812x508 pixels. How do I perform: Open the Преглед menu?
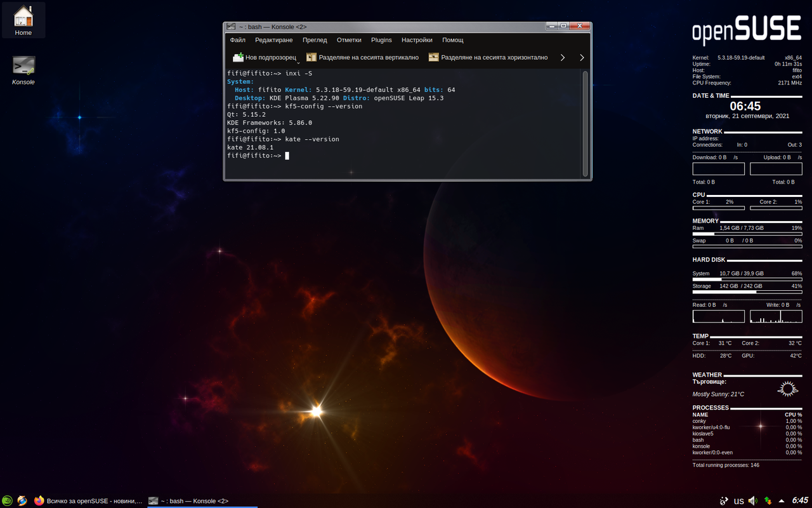point(315,40)
